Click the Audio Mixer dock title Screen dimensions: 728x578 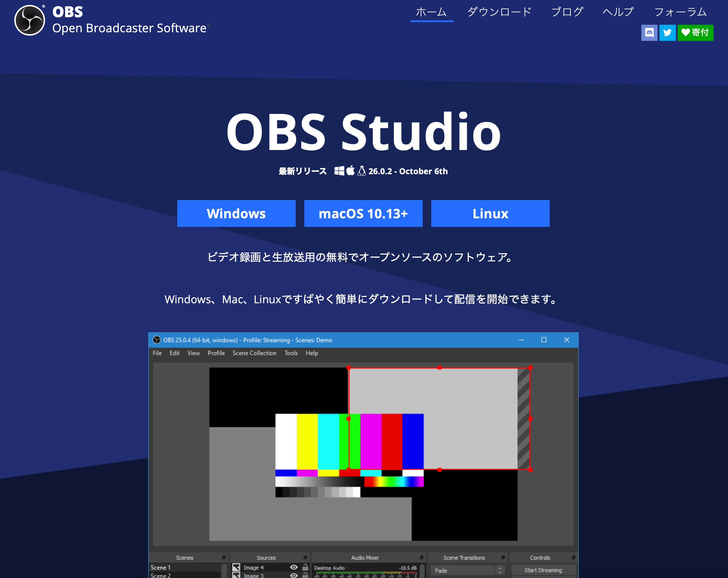point(365,558)
